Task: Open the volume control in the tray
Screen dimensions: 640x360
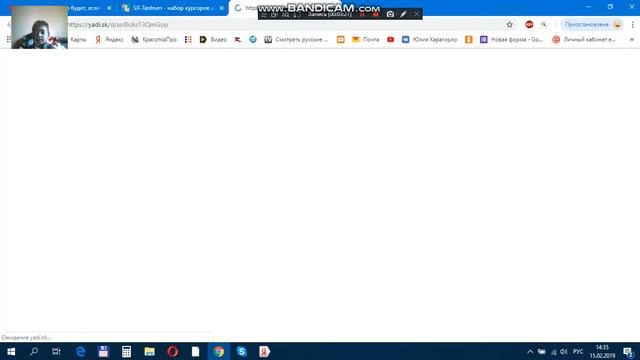Action: [564, 351]
